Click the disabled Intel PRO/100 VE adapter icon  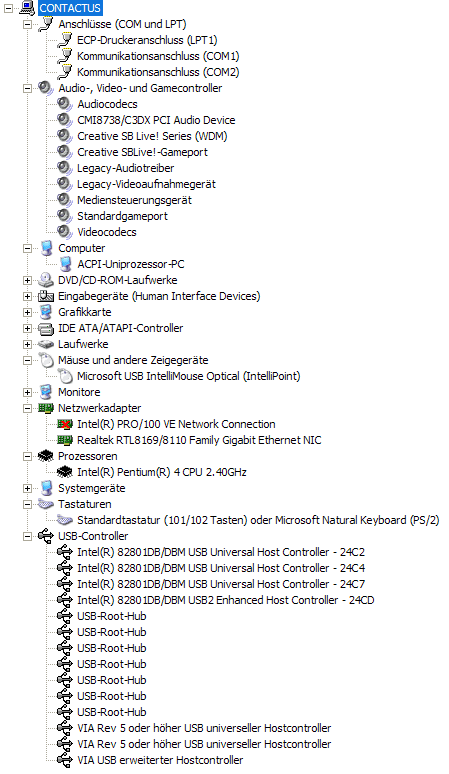65,424
